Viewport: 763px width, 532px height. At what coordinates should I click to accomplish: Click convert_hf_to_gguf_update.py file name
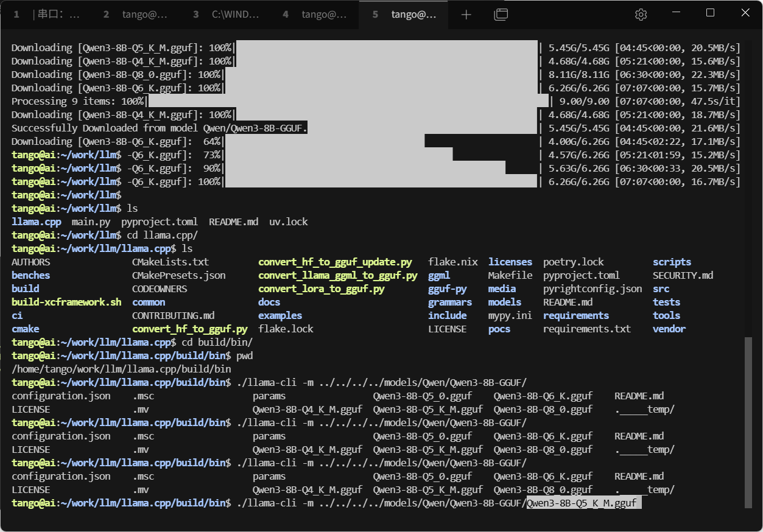[336, 262]
